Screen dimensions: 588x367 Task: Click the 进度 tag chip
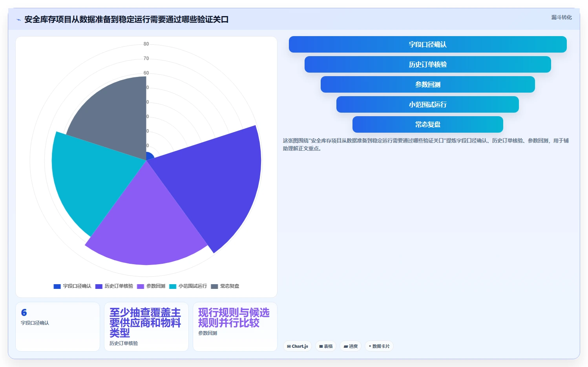351,346
